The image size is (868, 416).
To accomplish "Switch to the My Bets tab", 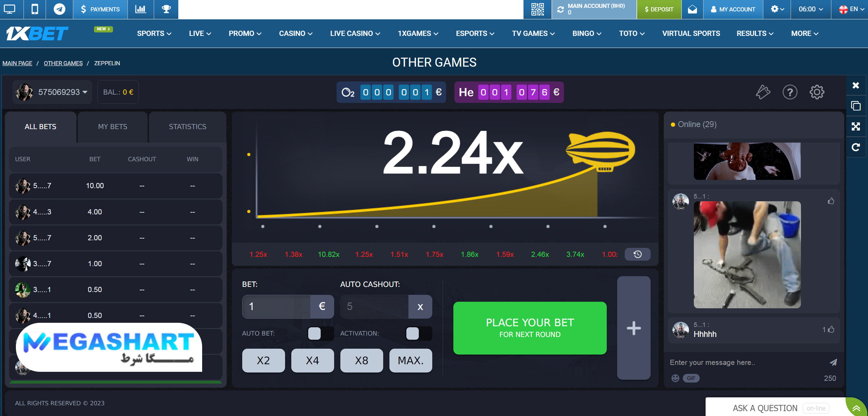I will (113, 127).
